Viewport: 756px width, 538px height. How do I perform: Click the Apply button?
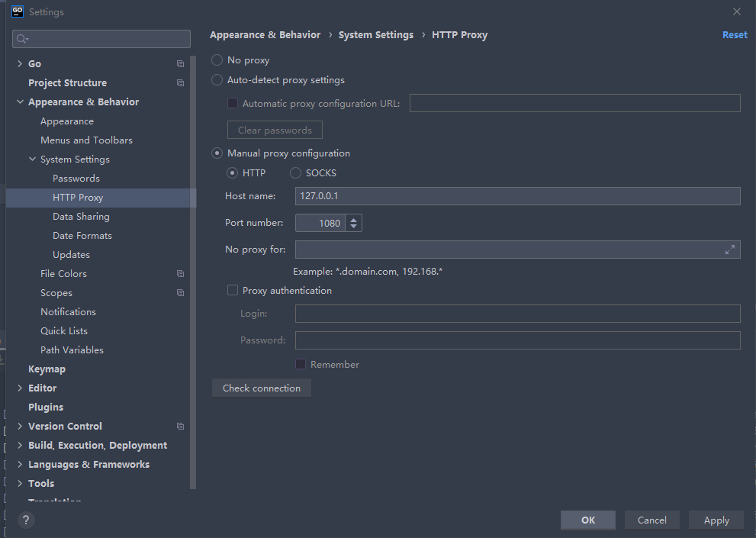pos(716,520)
